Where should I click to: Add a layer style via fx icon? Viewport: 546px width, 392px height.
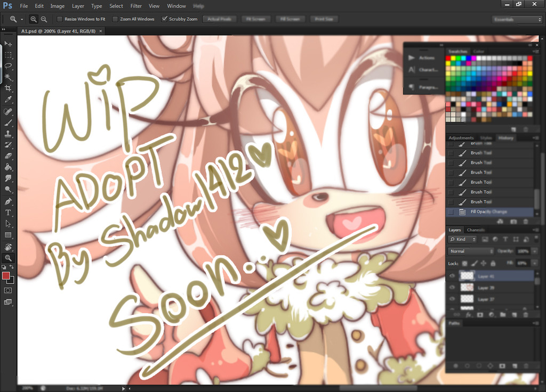click(x=468, y=315)
